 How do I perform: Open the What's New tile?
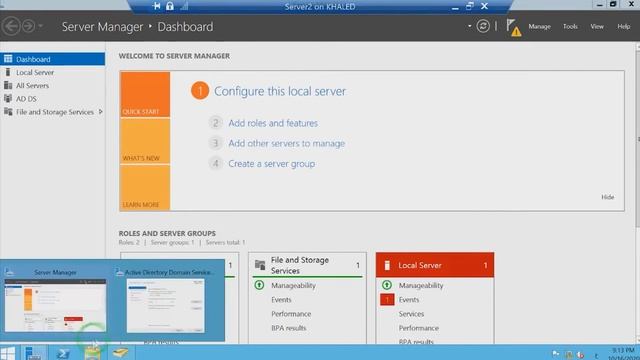pyautogui.click(x=145, y=141)
